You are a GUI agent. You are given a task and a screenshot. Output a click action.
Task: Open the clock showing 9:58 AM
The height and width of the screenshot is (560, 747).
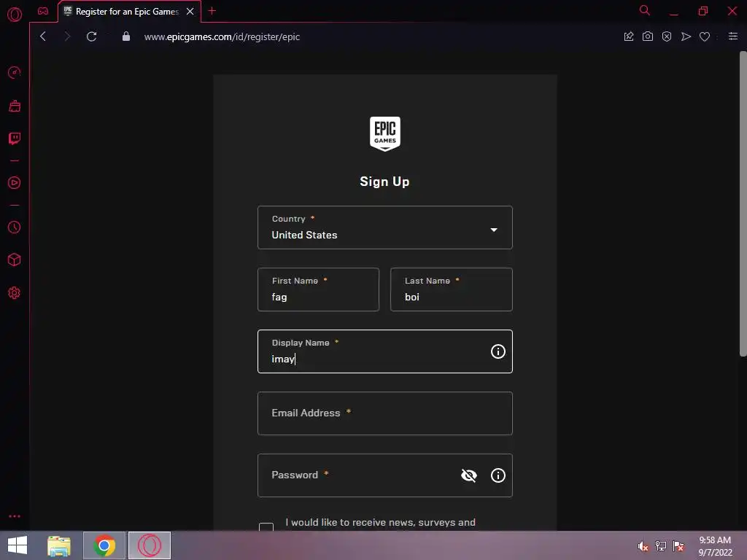pyautogui.click(x=715, y=546)
